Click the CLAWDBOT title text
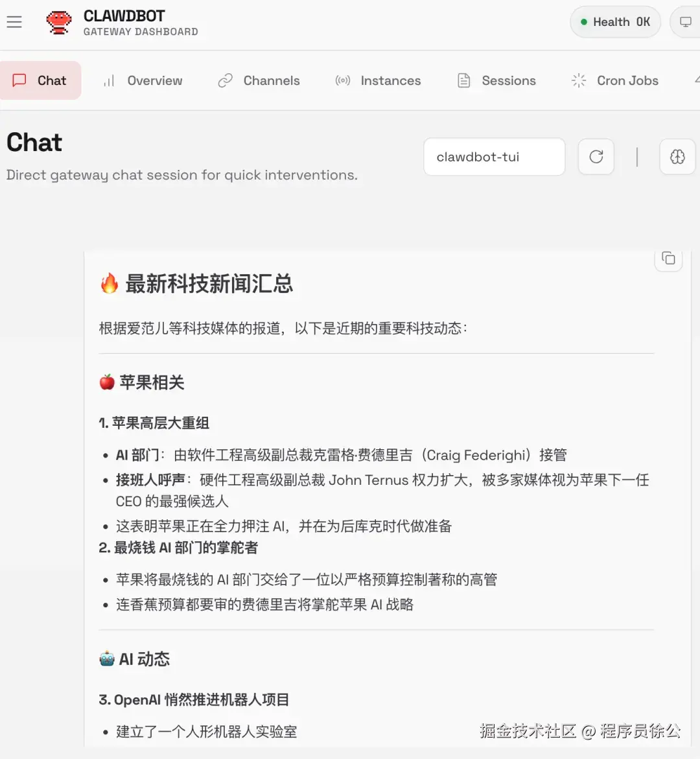700x759 pixels. [x=124, y=16]
